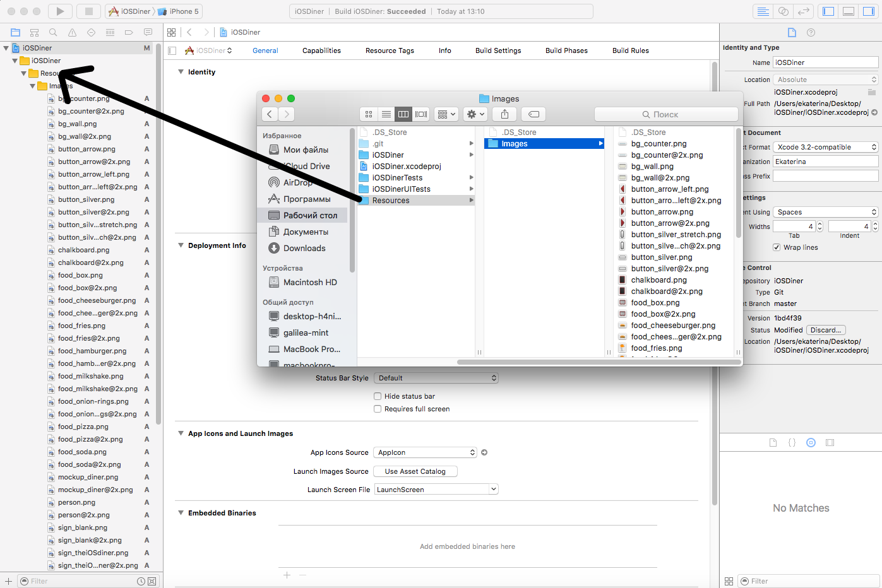Viewport: 882px width, 588px height.
Task: Switch Finder to list view
Action: (x=386, y=114)
